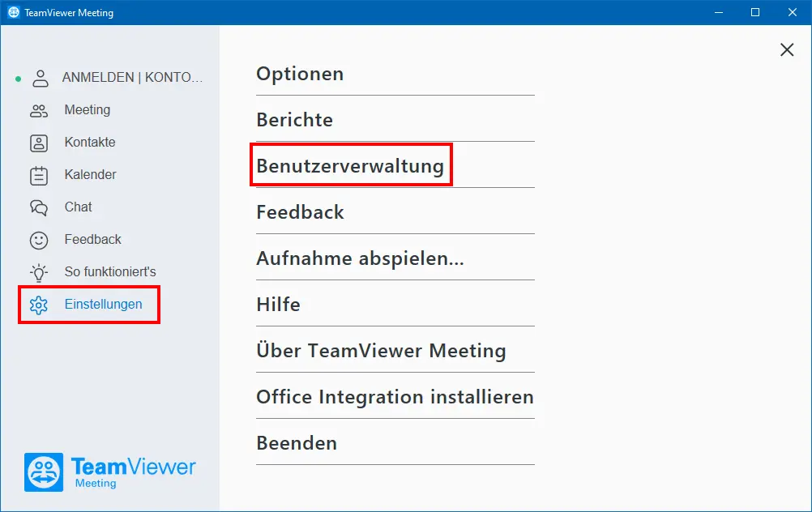The width and height of the screenshot is (812, 512).
Task: Click the Kontakte contact card icon
Action: click(39, 143)
